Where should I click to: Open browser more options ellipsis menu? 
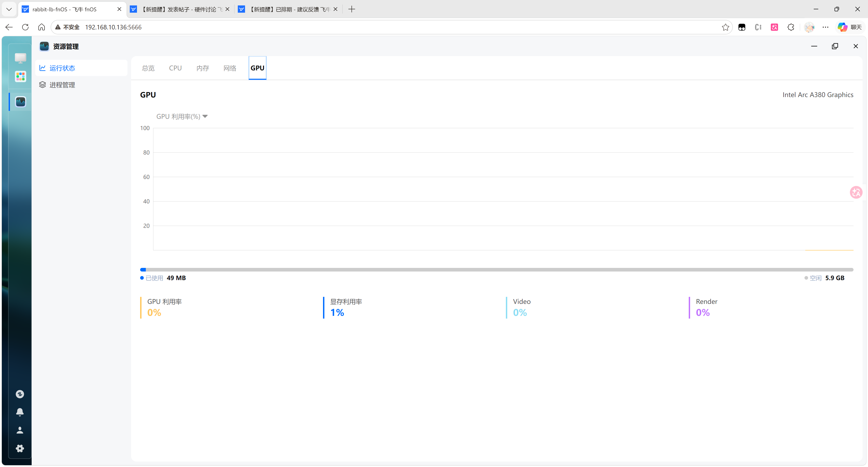[825, 27]
